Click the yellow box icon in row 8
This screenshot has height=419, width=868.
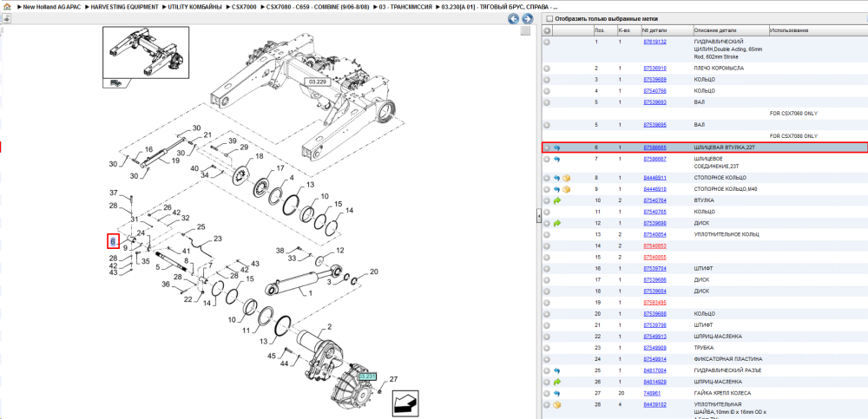(566, 178)
